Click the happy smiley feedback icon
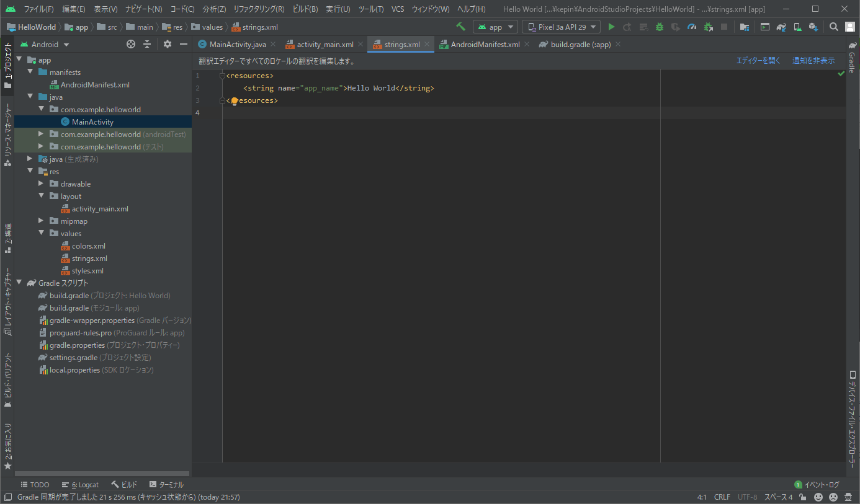This screenshot has width=860, height=504. coord(818,497)
